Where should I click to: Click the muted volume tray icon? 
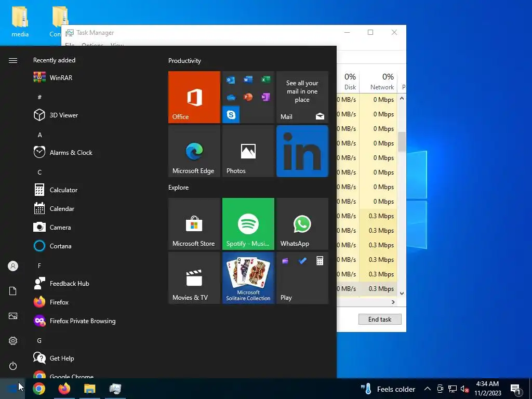pos(464,389)
